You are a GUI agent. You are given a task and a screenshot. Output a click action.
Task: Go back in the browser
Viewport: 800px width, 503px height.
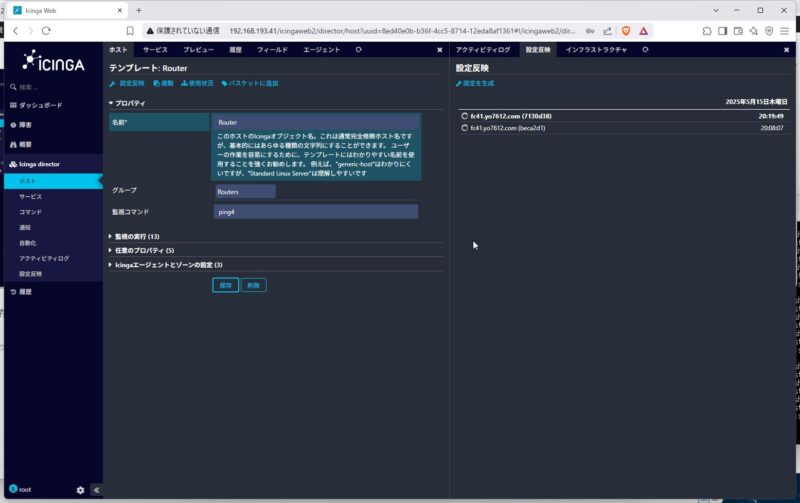pos(16,31)
